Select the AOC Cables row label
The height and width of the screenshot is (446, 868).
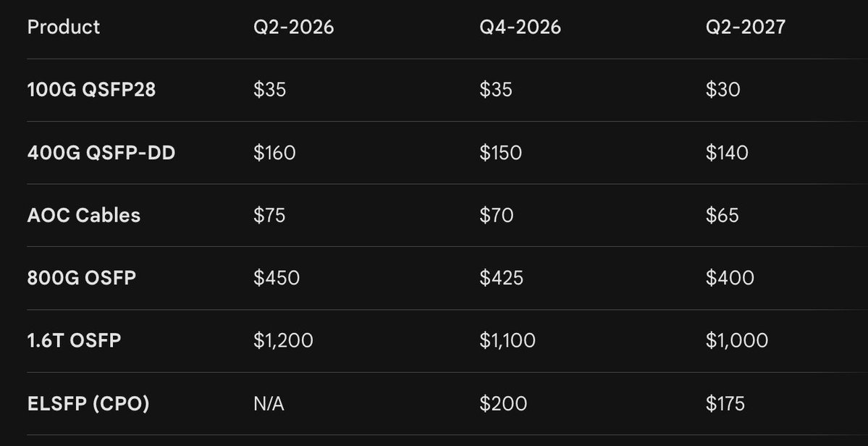pyautogui.click(x=84, y=215)
